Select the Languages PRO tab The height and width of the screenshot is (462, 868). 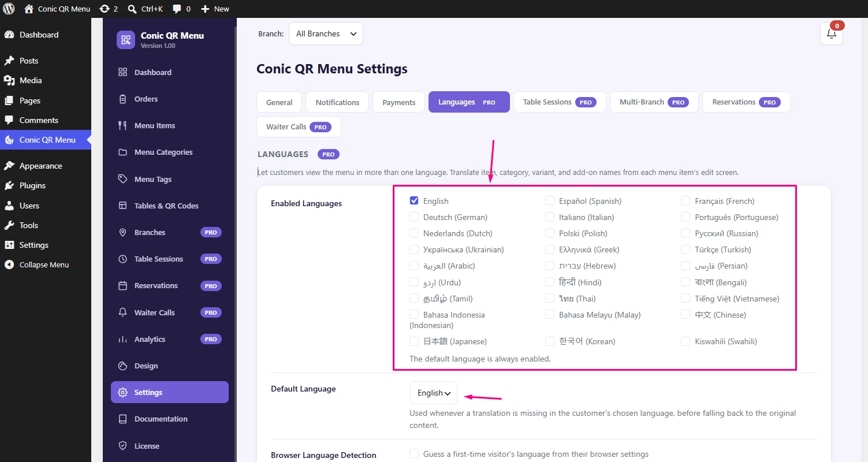pos(469,102)
